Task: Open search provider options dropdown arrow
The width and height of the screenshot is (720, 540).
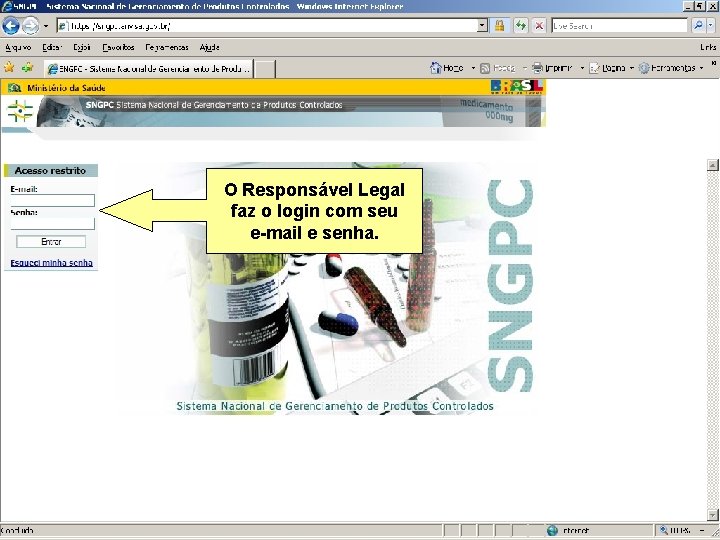Action: pos(711,26)
